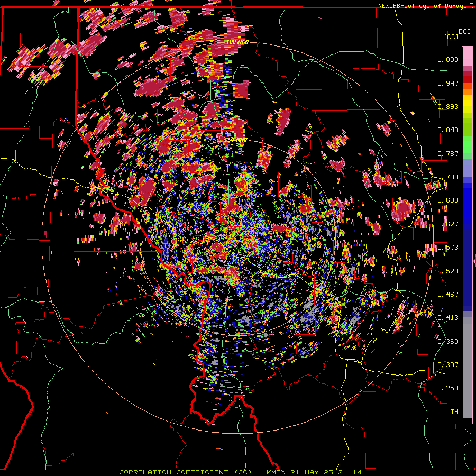Viewport: 476px width, 476px height.
Task: Select the 0.307 legend value
Action: [448, 364]
